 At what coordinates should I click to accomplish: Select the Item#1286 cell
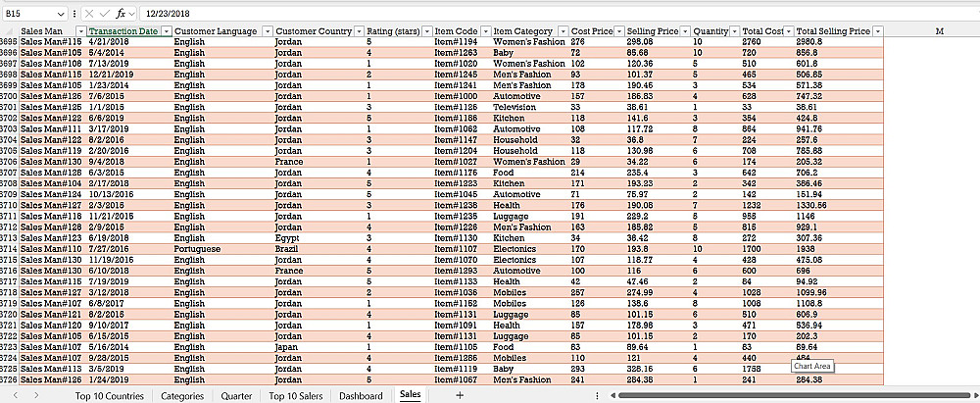pyautogui.click(x=463, y=358)
